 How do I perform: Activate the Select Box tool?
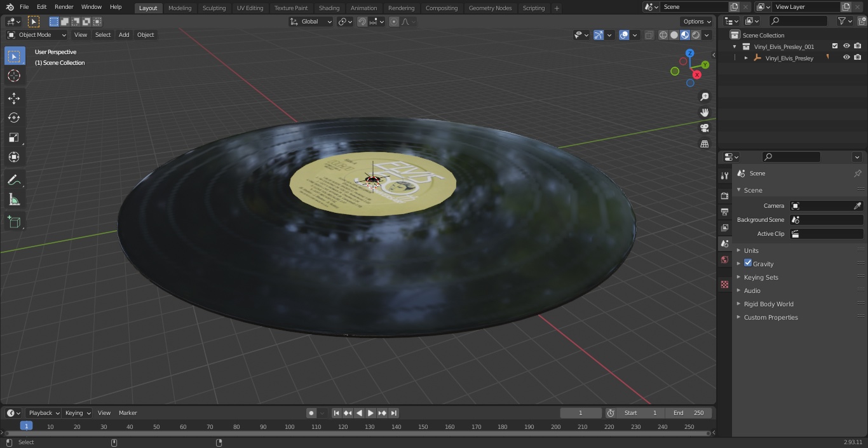point(14,56)
